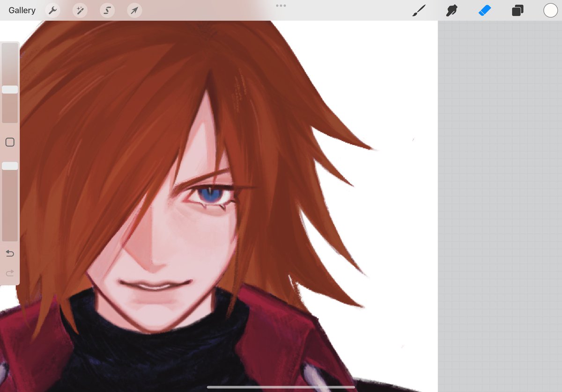Undo the last stroke with sidebar arrow
Image resolution: width=562 pixels, height=392 pixels.
coord(10,254)
